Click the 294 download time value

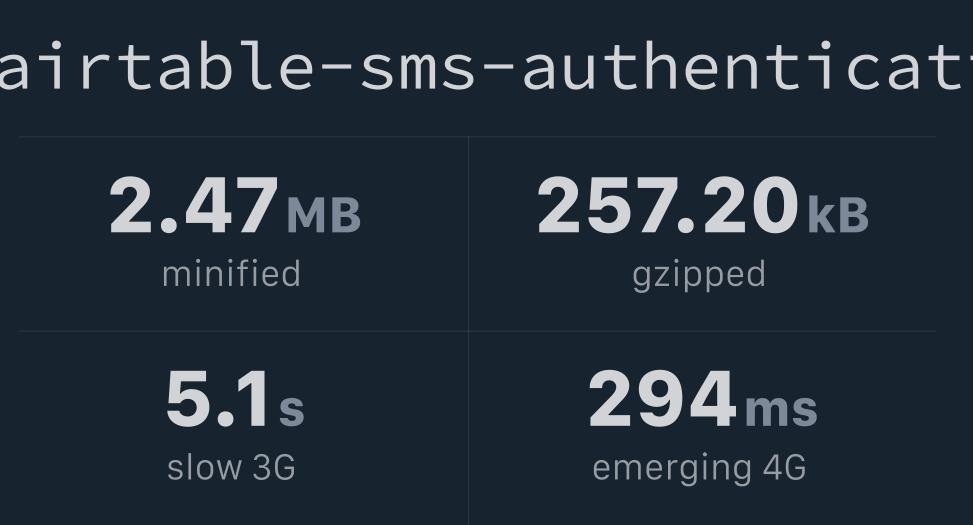tap(662, 400)
